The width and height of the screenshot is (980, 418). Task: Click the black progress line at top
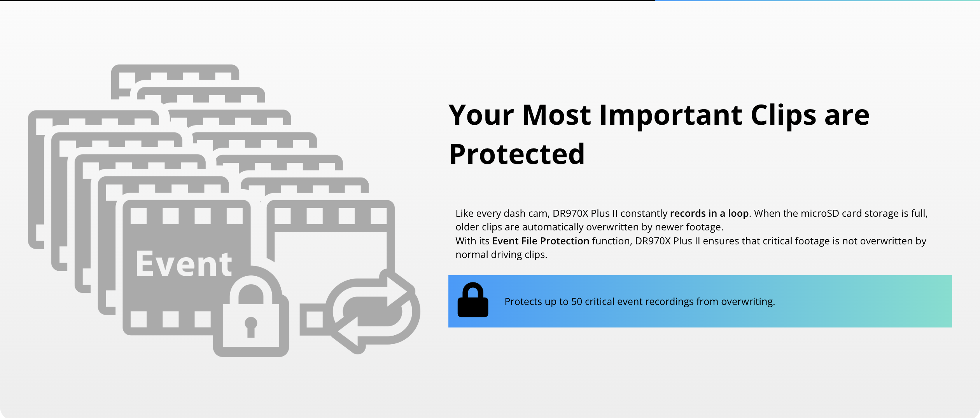tap(327, 0)
